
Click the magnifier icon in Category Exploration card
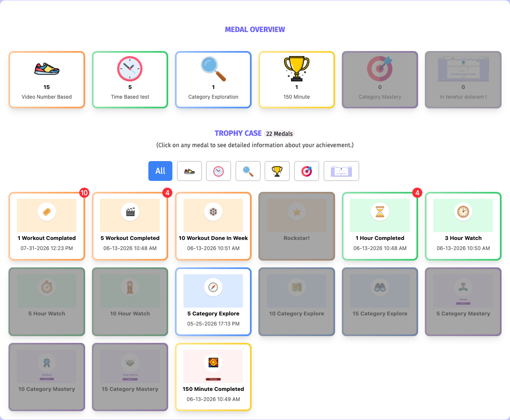point(213,69)
